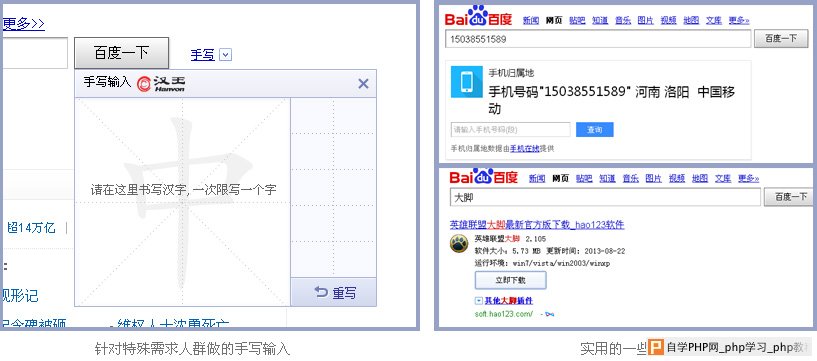Screen dimensions: 817x361
Task: Click the blue mobile phone icon
Action: (x=467, y=82)
